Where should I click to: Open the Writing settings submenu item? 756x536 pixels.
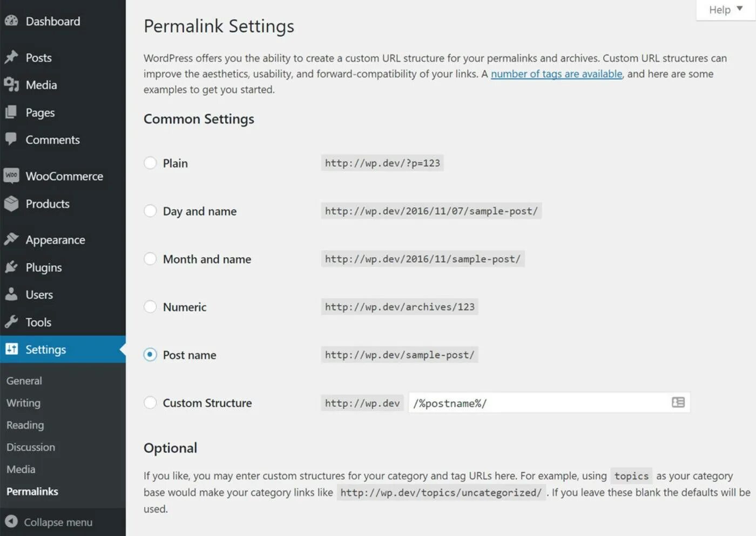coord(23,403)
